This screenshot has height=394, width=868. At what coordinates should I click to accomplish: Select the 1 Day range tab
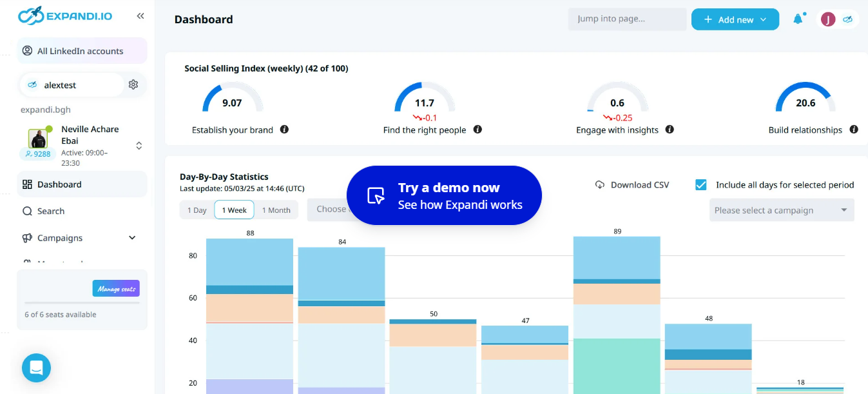click(197, 210)
